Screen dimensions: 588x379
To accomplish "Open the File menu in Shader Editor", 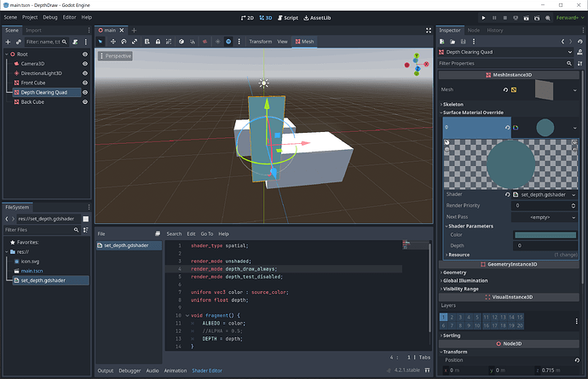I will (101, 234).
